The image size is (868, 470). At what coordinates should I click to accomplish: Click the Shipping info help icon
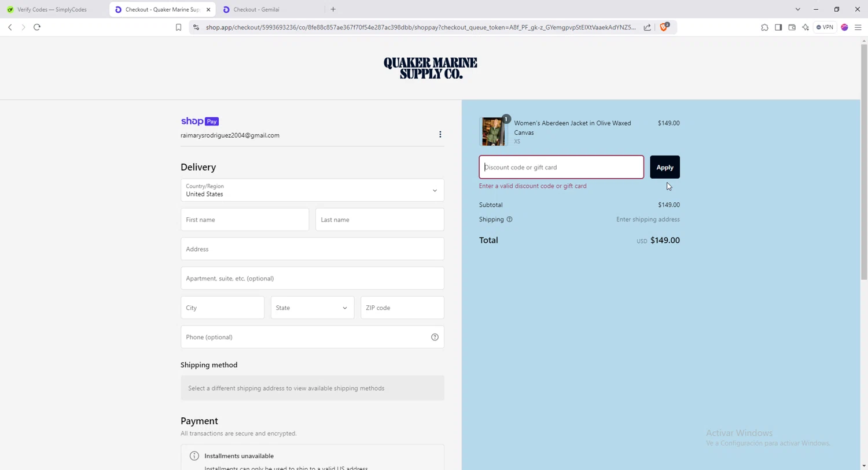(x=509, y=220)
